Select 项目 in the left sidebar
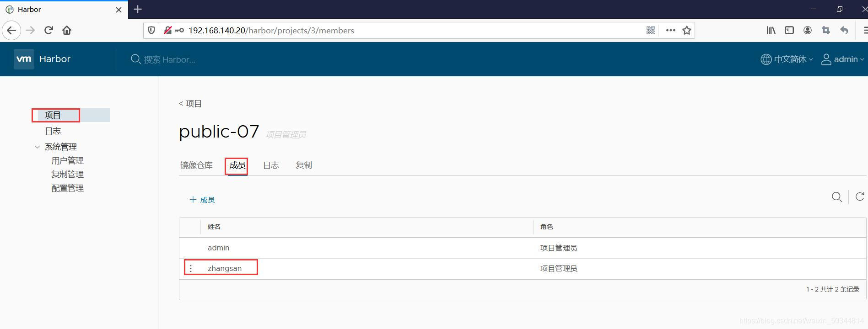This screenshot has width=868, height=329. click(53, 115)
